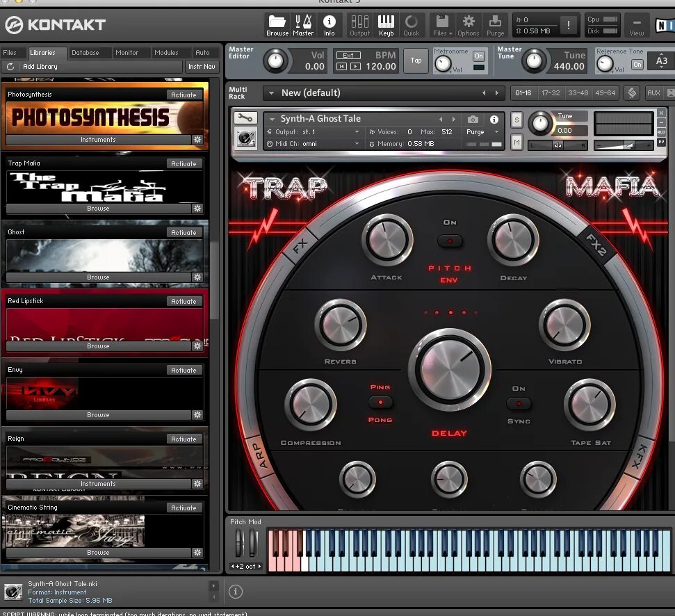Solo the instrument with S button
The width and height of the screenshot is (675, 616).
pyautogui.click(x=517, y=120)
